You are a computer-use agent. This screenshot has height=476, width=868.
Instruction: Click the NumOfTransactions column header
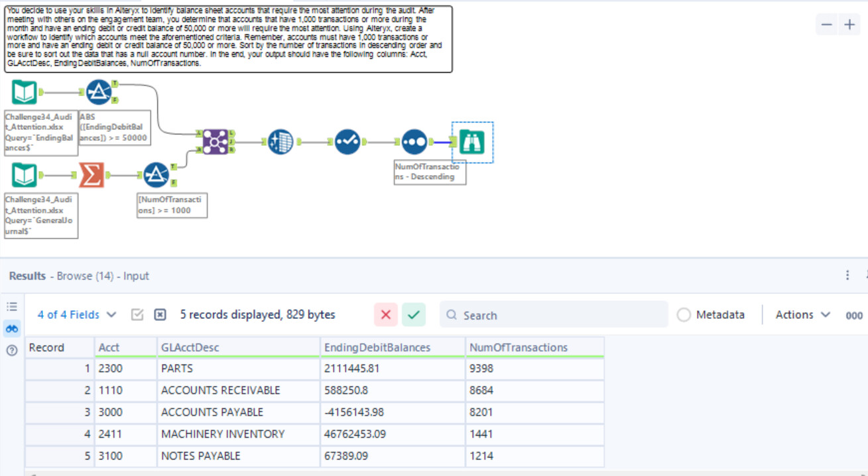(518, 347)
